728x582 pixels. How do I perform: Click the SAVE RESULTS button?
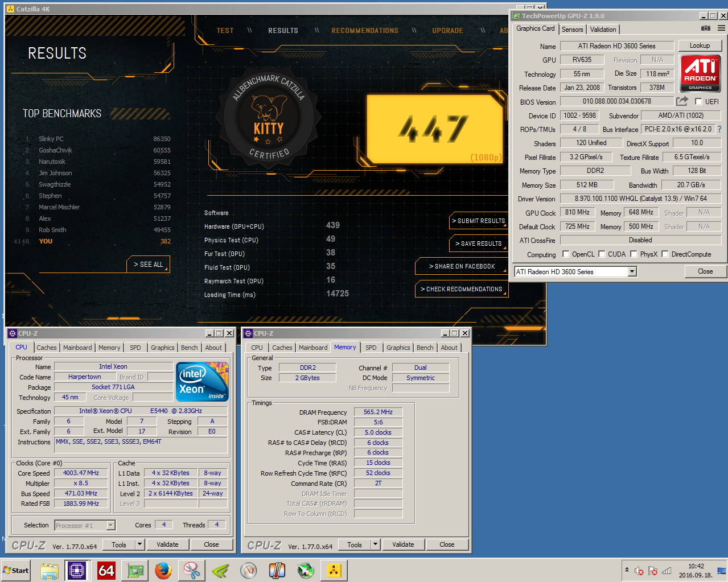point(479,243)
